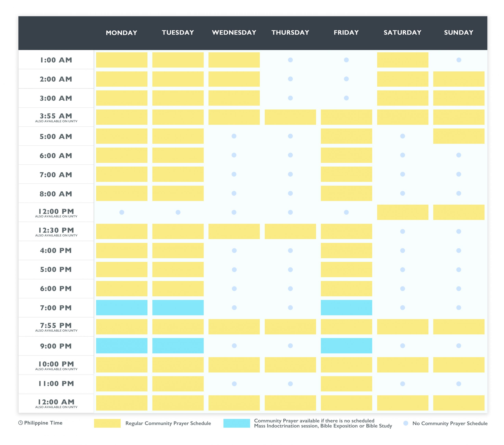The image size is (504, 445).
Task: Click the yellow Regular Community Prayer legend swatch
Action: click(107, 423)
